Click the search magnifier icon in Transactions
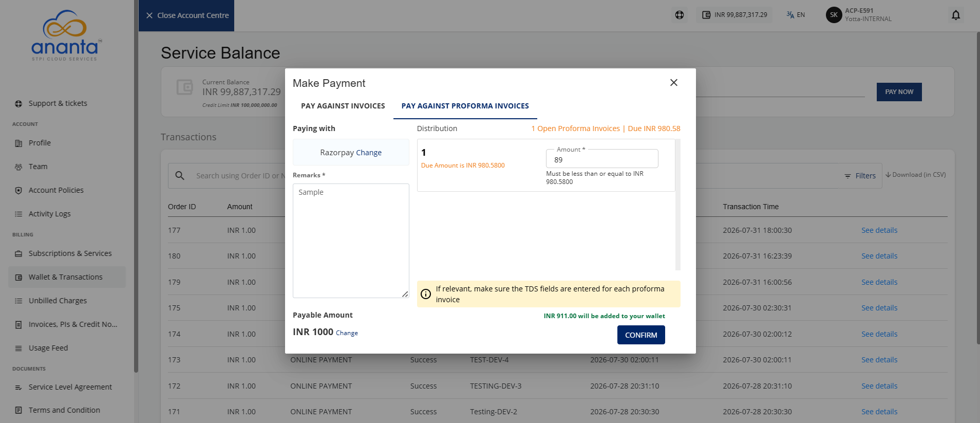Viewport: 980px width, 423px height. click(180, 176)
